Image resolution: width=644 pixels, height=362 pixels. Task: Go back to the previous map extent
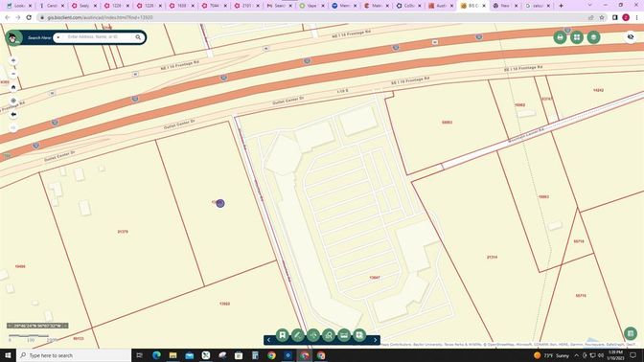13,114
